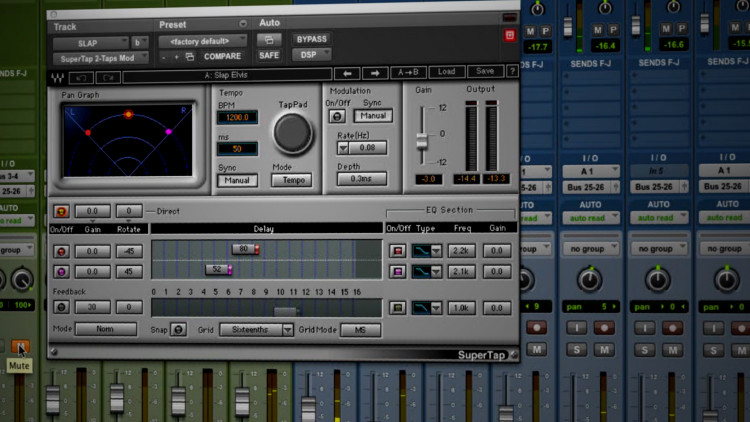Toggle the Direct signal on/off button
Viewport: 750px width, 422px height.
[61, 211]
